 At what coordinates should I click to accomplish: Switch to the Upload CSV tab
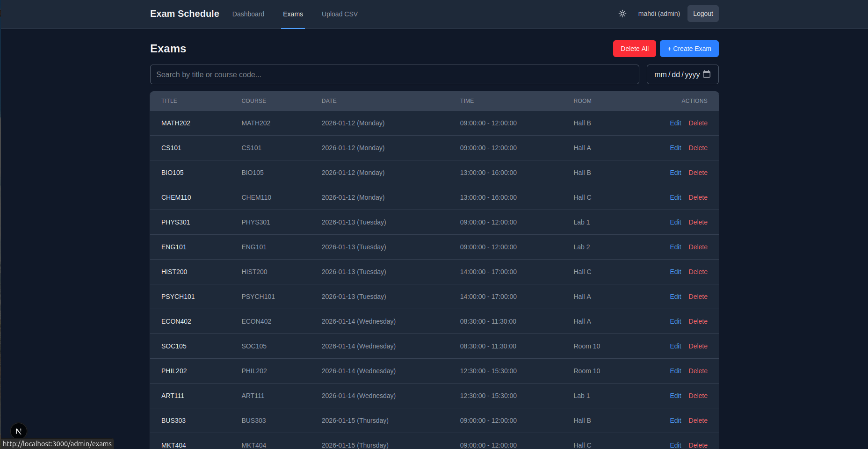point(340,14)
